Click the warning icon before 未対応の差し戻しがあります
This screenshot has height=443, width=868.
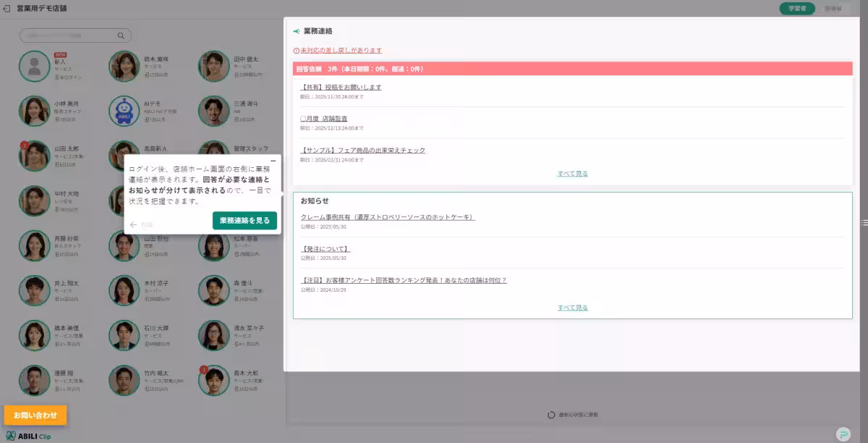[297, 51]
